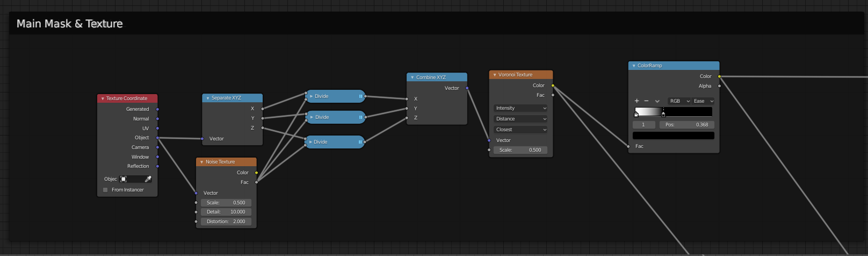Click the Normal output socket of Texture Coordinate
868x256 pixels.
click(x=157, y=119)
